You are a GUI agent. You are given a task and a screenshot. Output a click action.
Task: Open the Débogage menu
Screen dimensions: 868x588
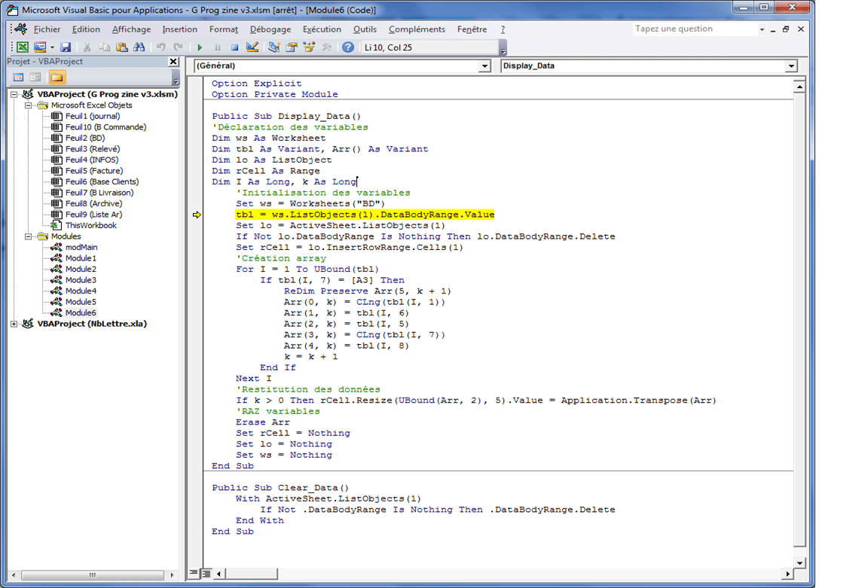pyautogui.click(x=270, y=29)
